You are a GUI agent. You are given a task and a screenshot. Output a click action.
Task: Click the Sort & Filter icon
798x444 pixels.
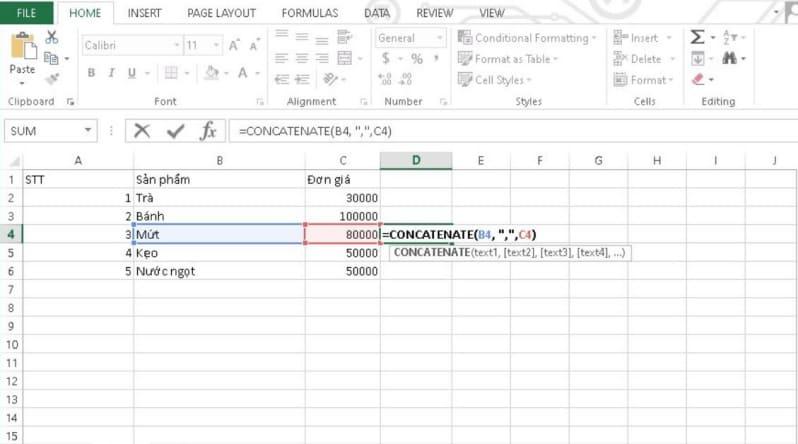pos(729,37)
